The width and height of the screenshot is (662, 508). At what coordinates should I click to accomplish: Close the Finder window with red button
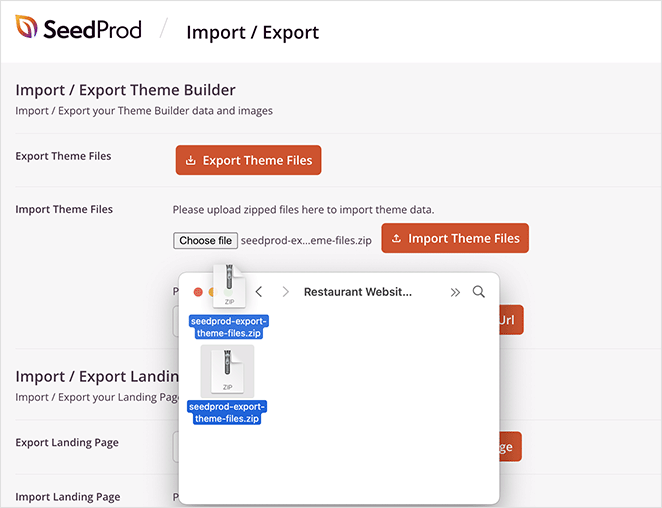(x=198, y=292)
